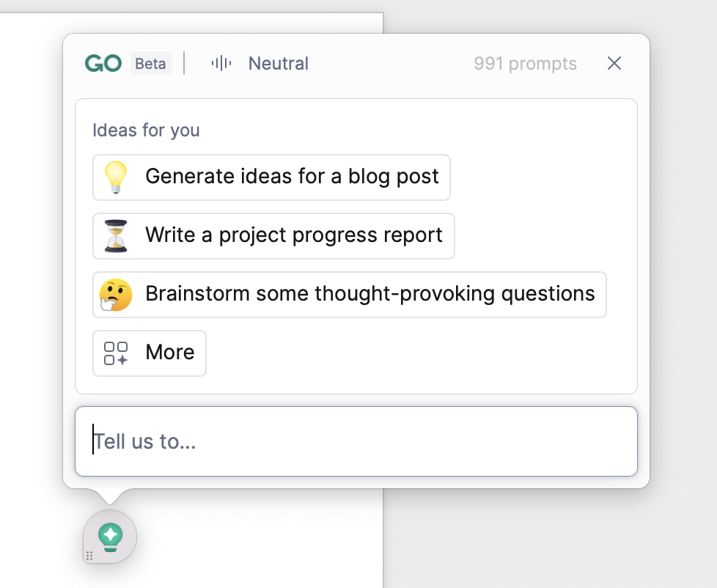
Task: Click the hourglass emoji icon
Action: 116,236
